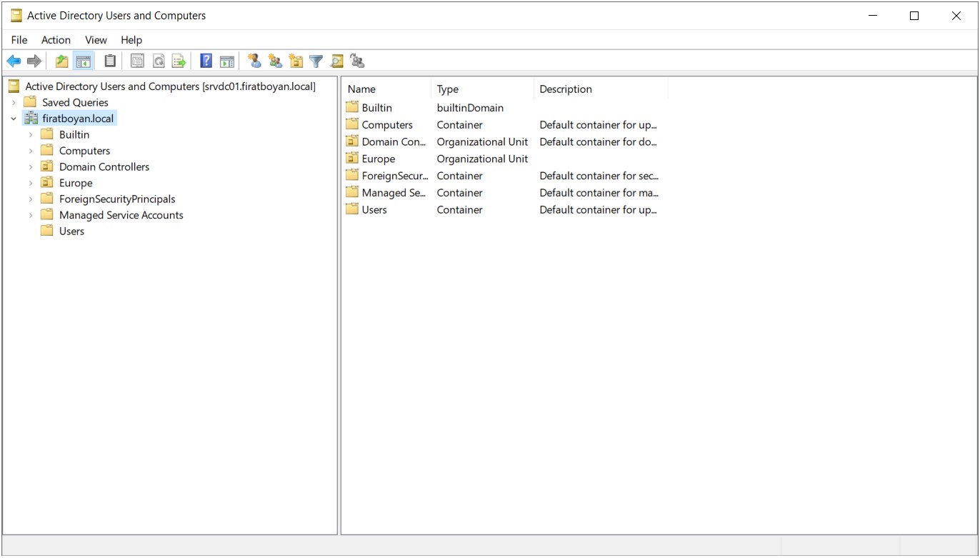Click the 'builtinDomain' type cell

(x=470, y=108)
